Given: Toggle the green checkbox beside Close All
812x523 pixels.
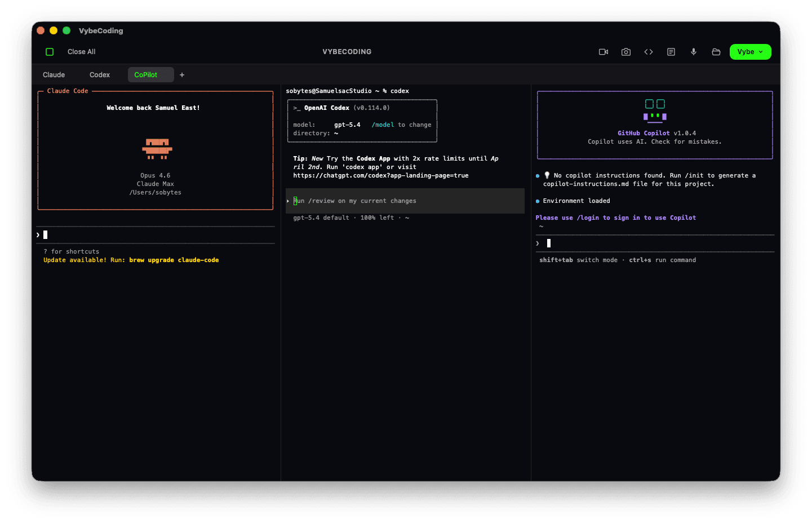Looking at the screenshot, I should click(x=50, y=51).
